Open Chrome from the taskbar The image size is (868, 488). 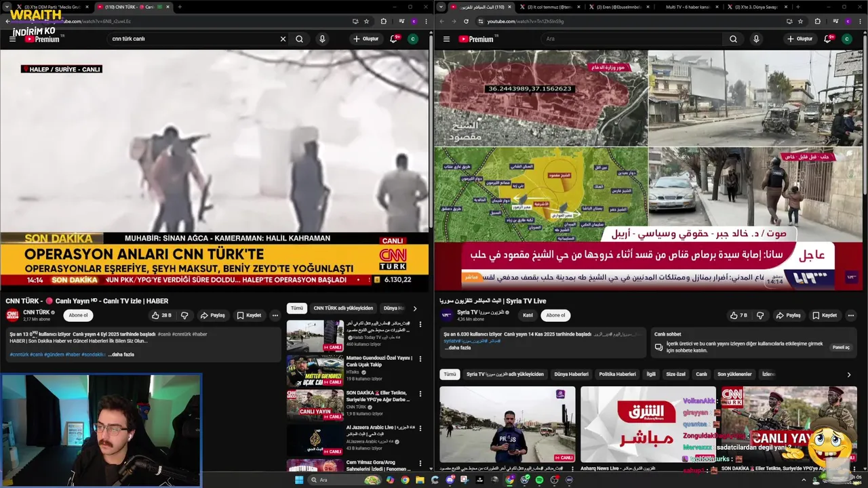click(x=405, y=480)
